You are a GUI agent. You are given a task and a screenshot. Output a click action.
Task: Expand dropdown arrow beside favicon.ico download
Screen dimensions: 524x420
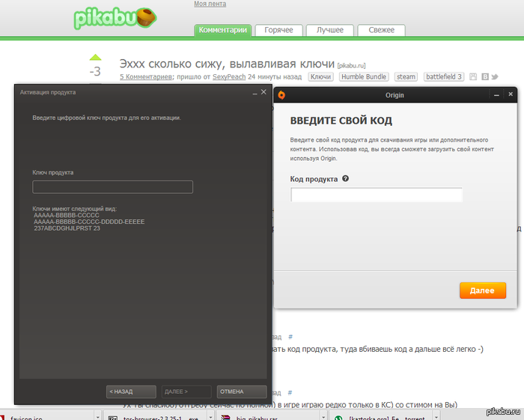(x=97, y=417)
